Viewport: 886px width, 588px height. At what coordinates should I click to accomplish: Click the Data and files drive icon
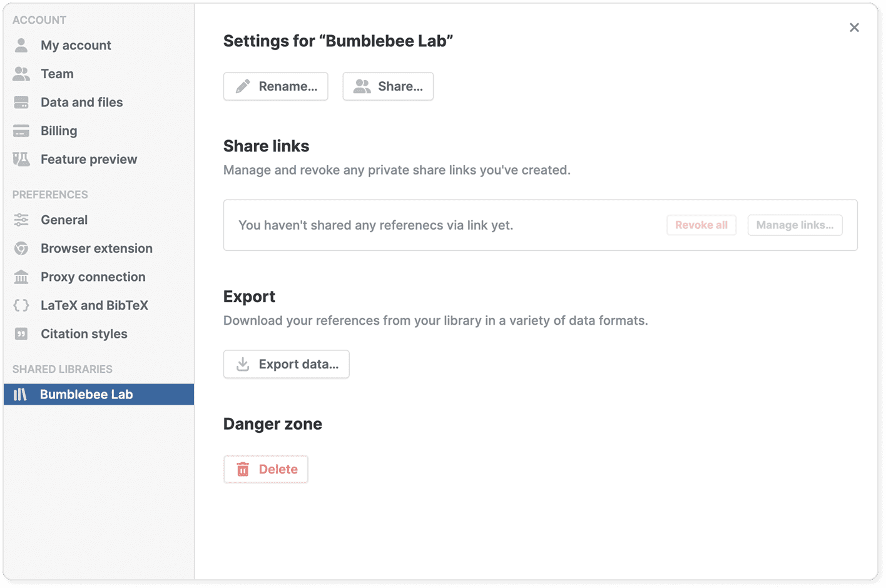click(x=21, y=103)
